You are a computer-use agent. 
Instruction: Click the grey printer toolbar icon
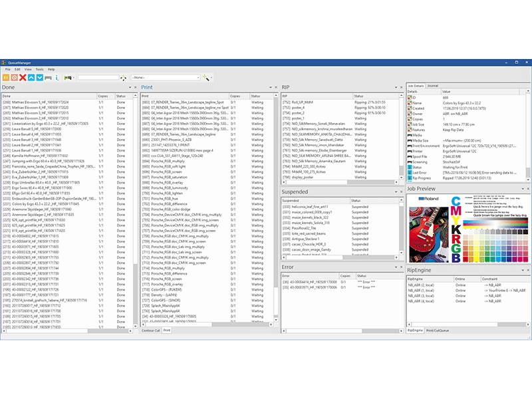pos(48,78)
